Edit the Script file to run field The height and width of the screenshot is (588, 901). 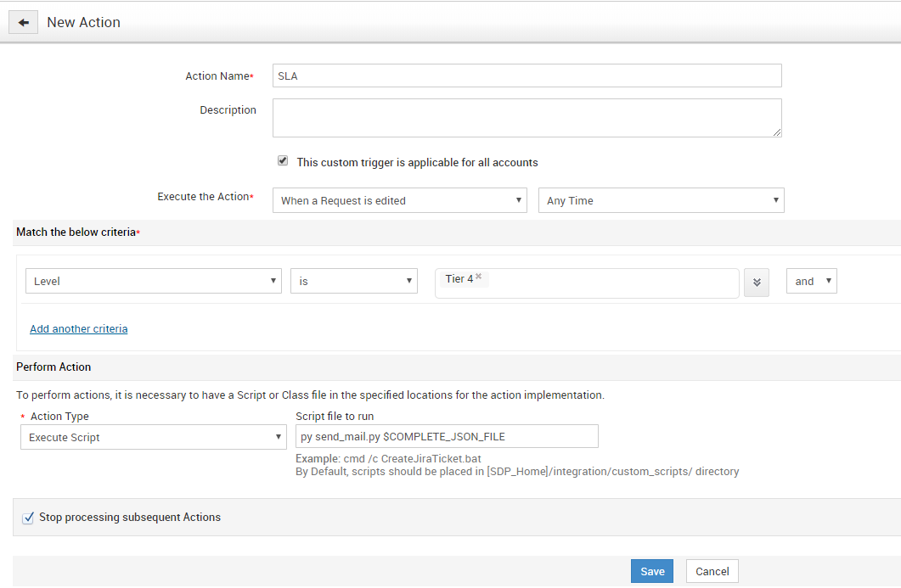click(x=447, y=436)
